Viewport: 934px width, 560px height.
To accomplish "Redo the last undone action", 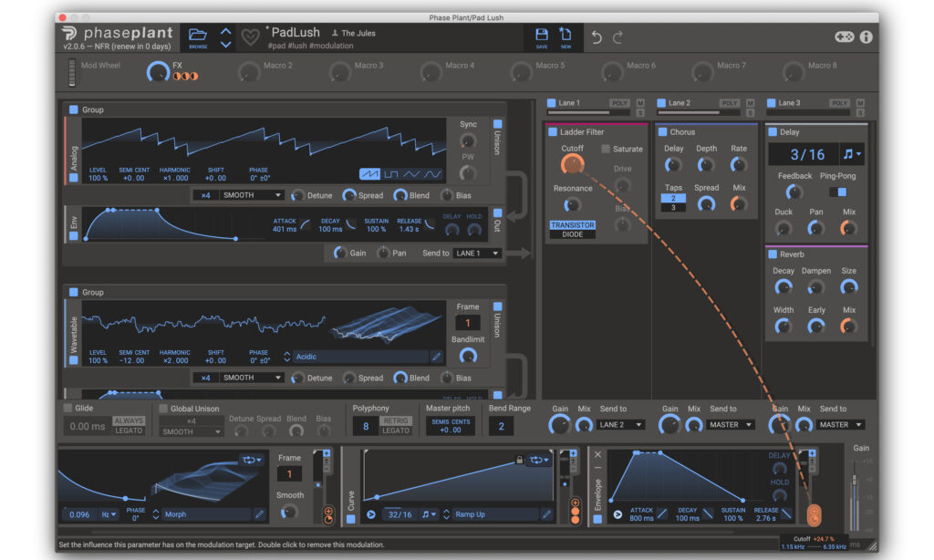I will (618, 37).
